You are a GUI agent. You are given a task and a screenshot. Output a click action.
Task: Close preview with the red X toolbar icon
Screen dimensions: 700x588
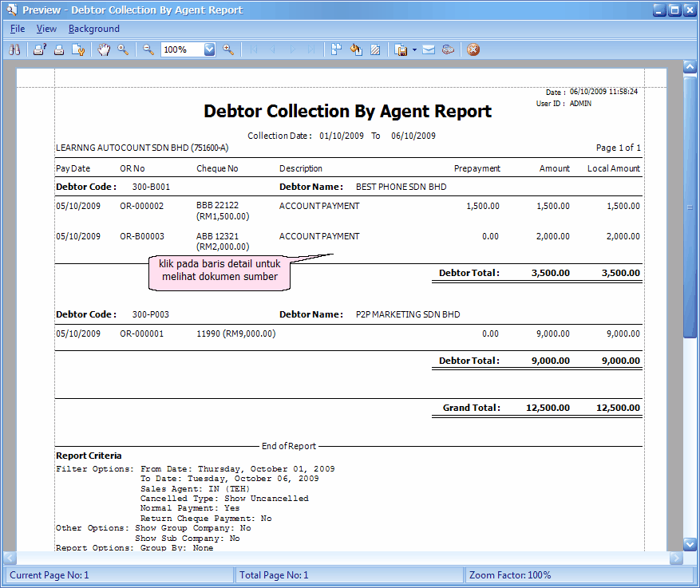coord(473,49)
